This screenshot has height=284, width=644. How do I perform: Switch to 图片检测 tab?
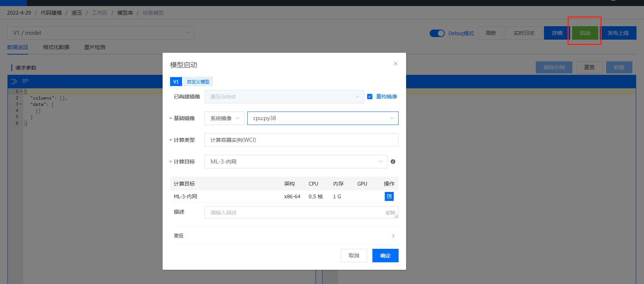(95, 47)
